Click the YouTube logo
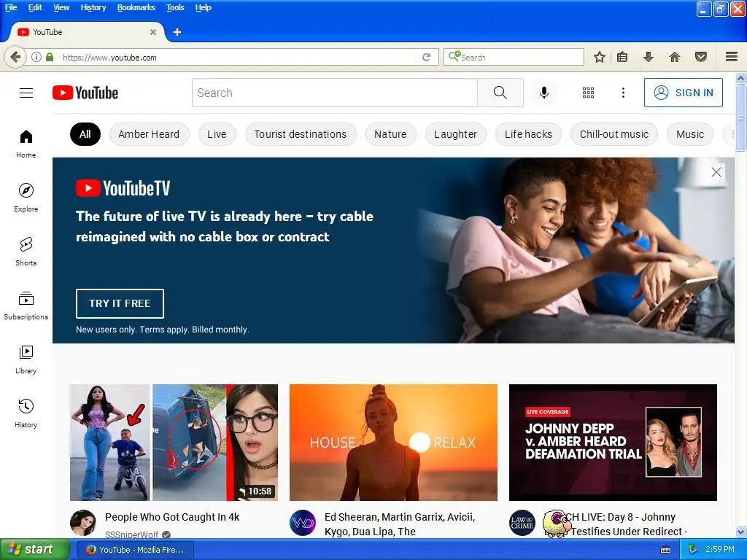747x560 pixels. tap(85, 93)
